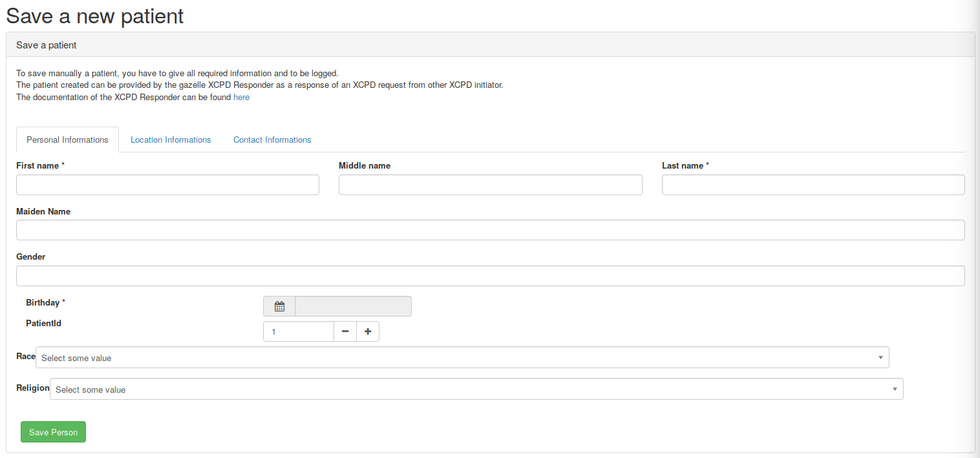Expand the Race dropdown arrow
This screenshot has width=980, height=458.
(880, 358)
